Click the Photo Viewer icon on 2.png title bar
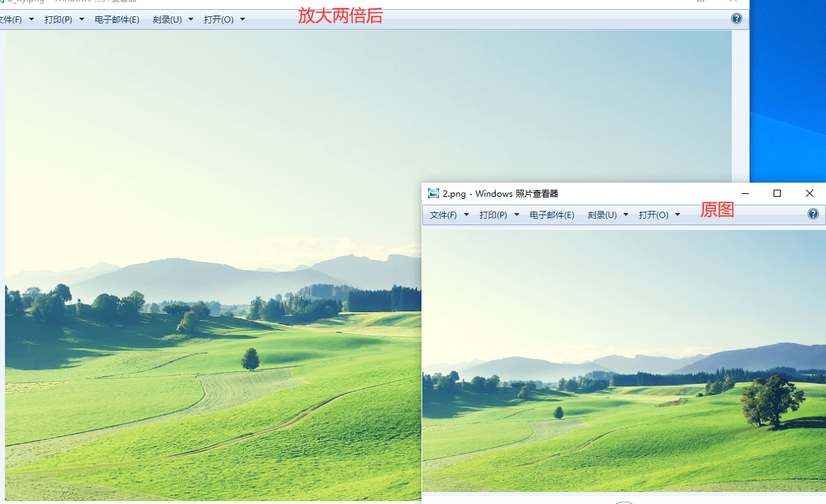 pos(434,193)
